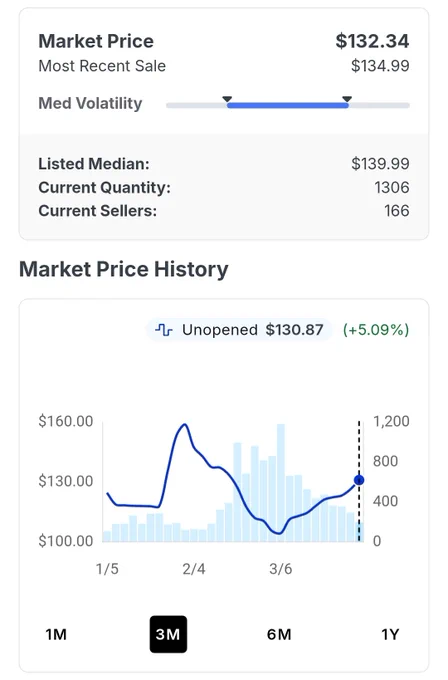Click the blue volatility range bar
Screen dimensions: 448x680
pyautogui.click(x=287, y=105)
